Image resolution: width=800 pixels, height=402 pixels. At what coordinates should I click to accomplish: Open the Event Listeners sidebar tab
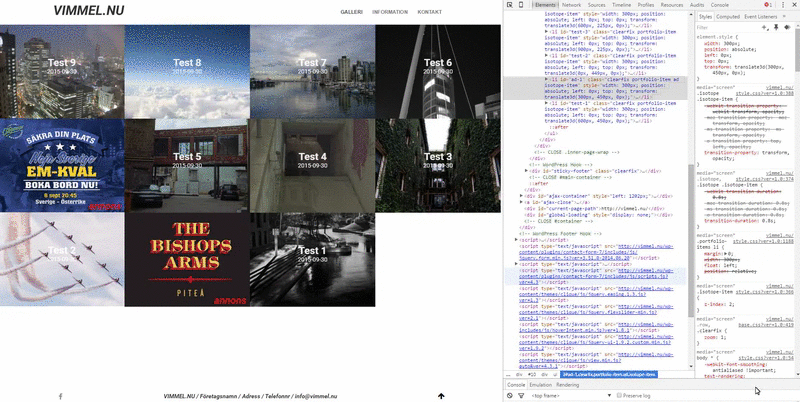point(760,17)
